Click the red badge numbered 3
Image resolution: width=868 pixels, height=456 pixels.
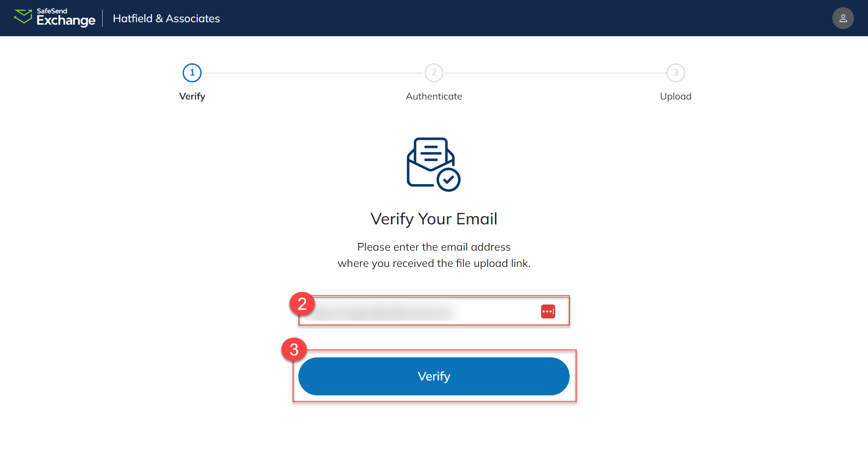294,350
